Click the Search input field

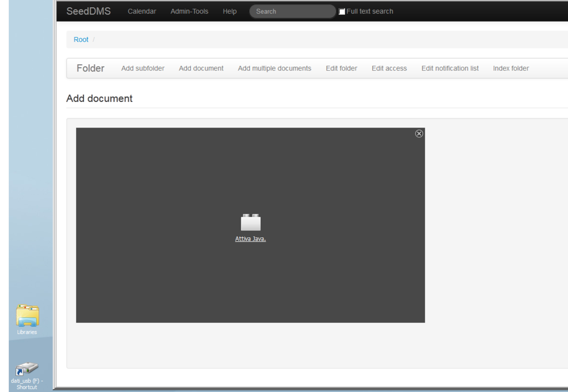coord(292,12)
